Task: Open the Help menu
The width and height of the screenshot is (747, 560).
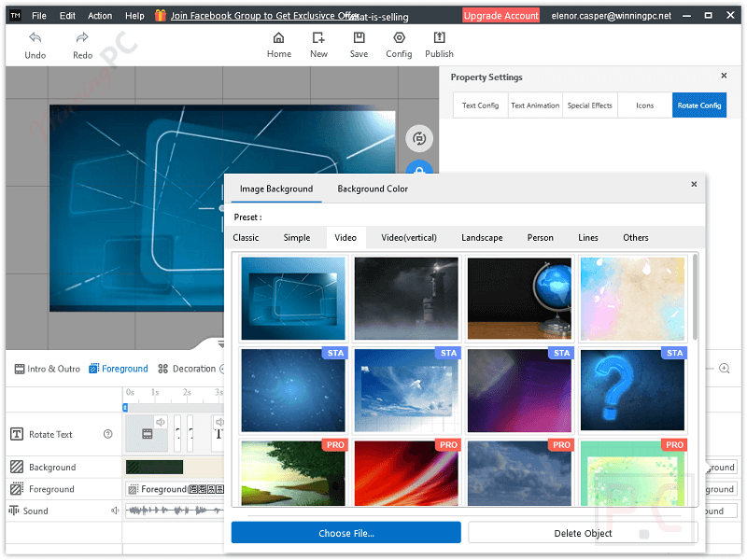Action: pyautogui.click(x=134, y=16)
